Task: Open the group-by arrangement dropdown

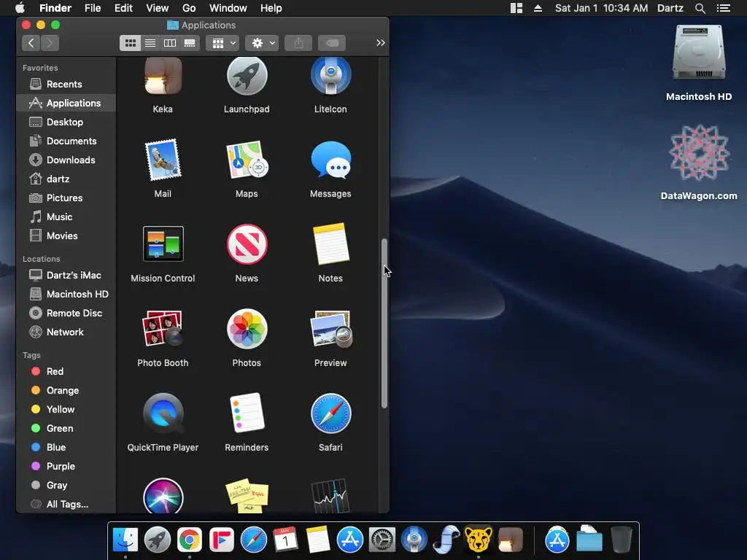Action: [223, 43]
